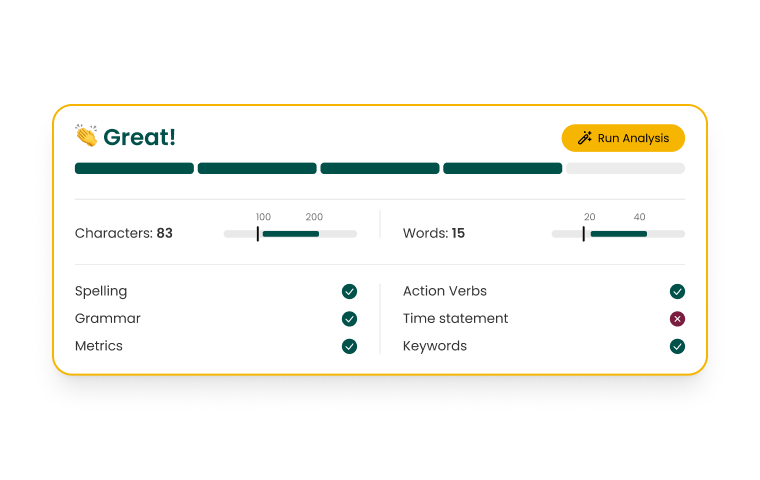The image size is (760, 480).
Task: Click the Metrics label
Action: tap(99, 346)
